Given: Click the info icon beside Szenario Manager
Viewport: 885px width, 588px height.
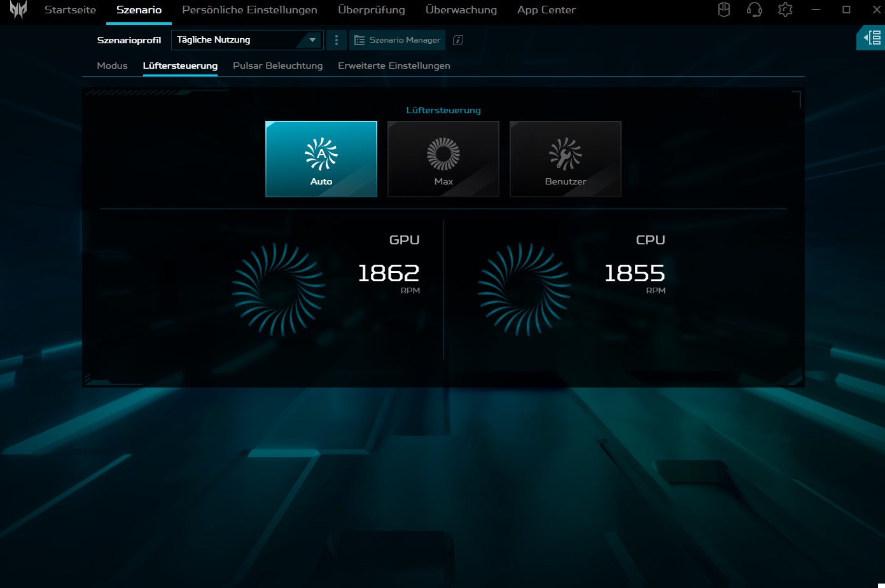Looking at the screenshot, I should coord(457,40).
